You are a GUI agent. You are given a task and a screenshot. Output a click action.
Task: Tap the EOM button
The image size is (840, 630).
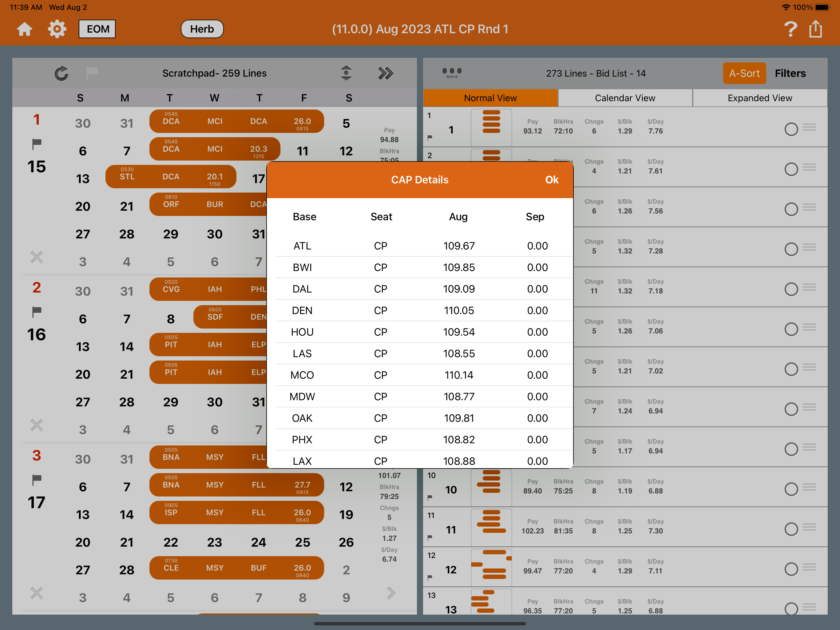click(x=97, y=29)
